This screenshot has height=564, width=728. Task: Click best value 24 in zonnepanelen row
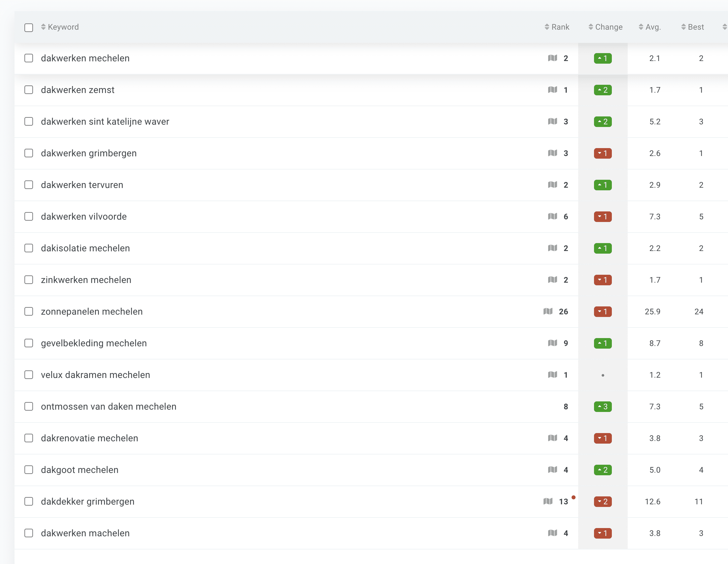pyautogui.click(x=699, y=311)
